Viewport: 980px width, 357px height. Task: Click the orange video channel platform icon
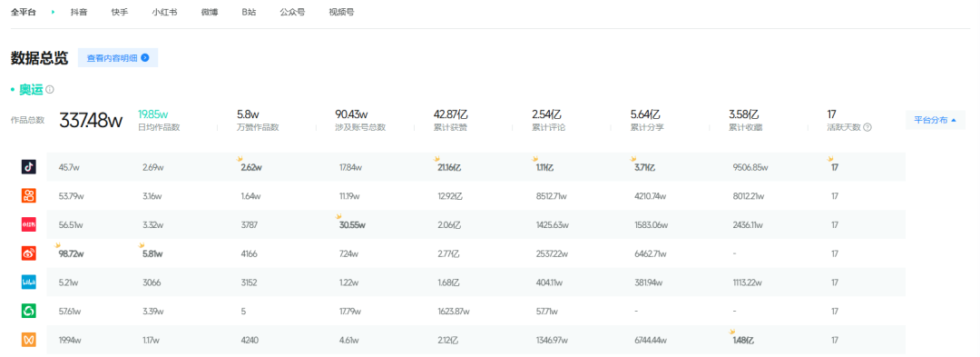tap(29, 340)
